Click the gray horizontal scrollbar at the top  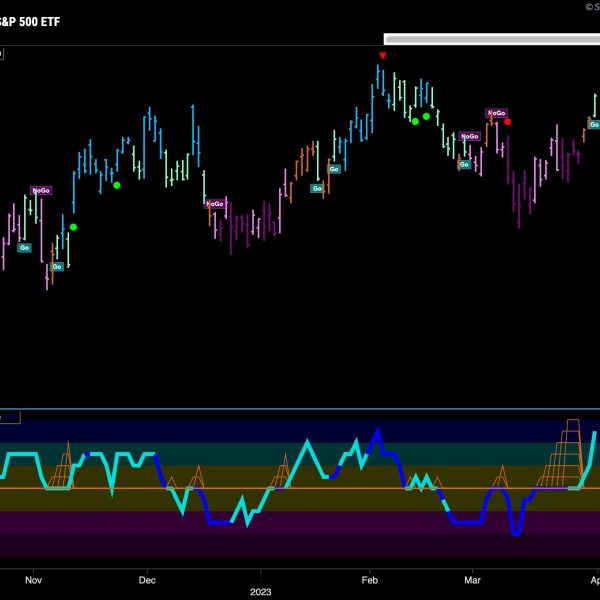(492, 39)
